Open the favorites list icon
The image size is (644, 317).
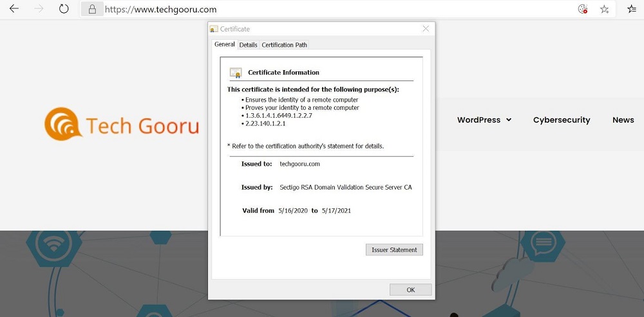pyautogui.click(x=632, y=9)
